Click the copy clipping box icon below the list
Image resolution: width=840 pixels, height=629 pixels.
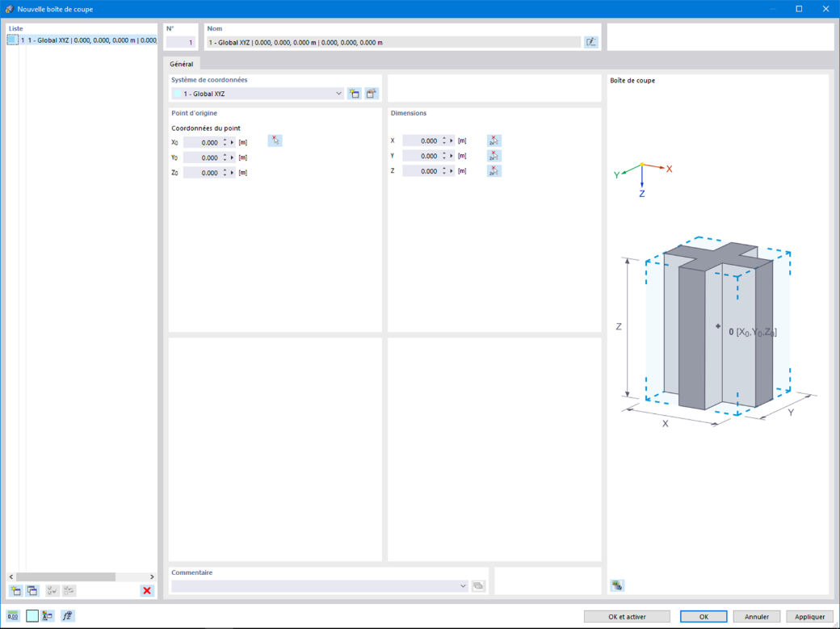[x=32, y=591]
